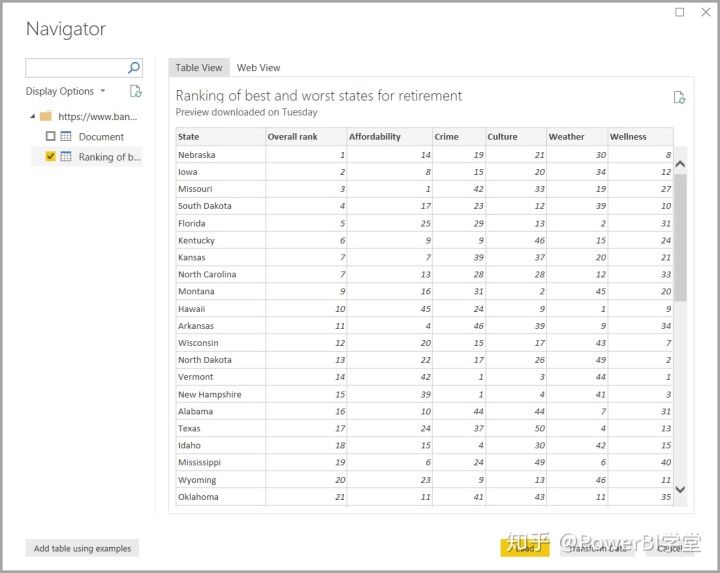
Task: Click Texas's Culture value 50
Action: (540, 428)
